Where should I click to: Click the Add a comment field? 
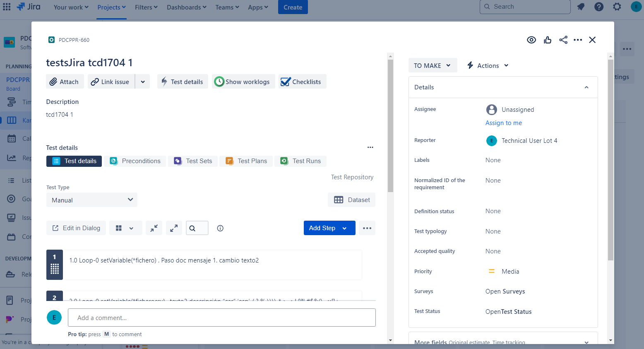click(221, 318)
